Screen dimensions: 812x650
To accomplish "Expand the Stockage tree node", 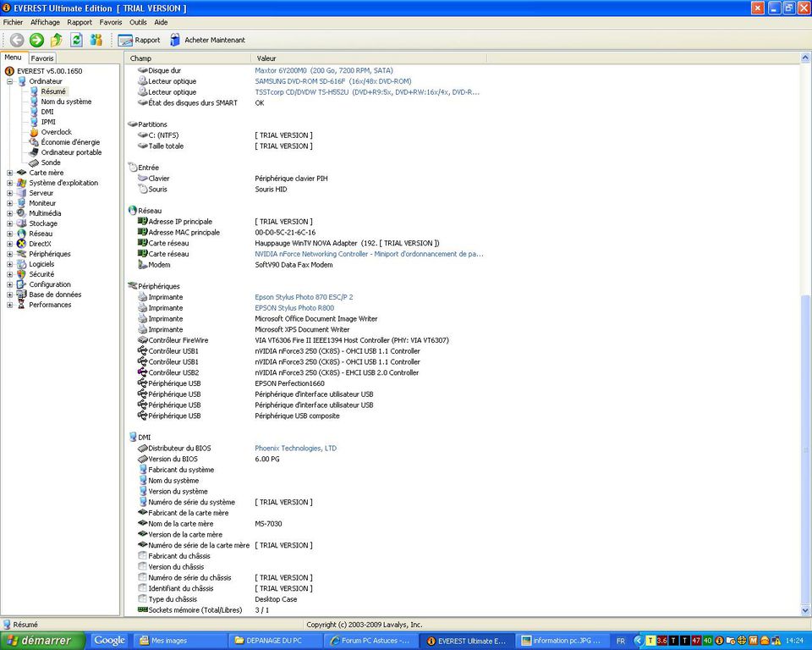I will [8, 223].
